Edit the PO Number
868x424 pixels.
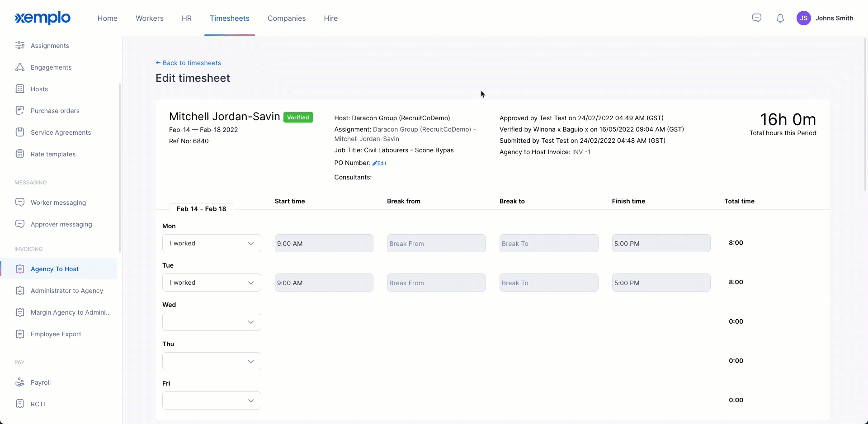pos(379,163)
